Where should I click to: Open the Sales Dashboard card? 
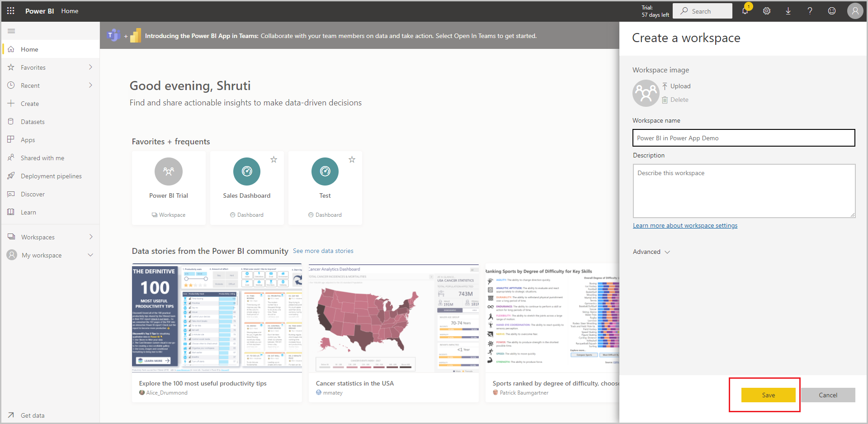pyautogui.click(x=247, y=188)
